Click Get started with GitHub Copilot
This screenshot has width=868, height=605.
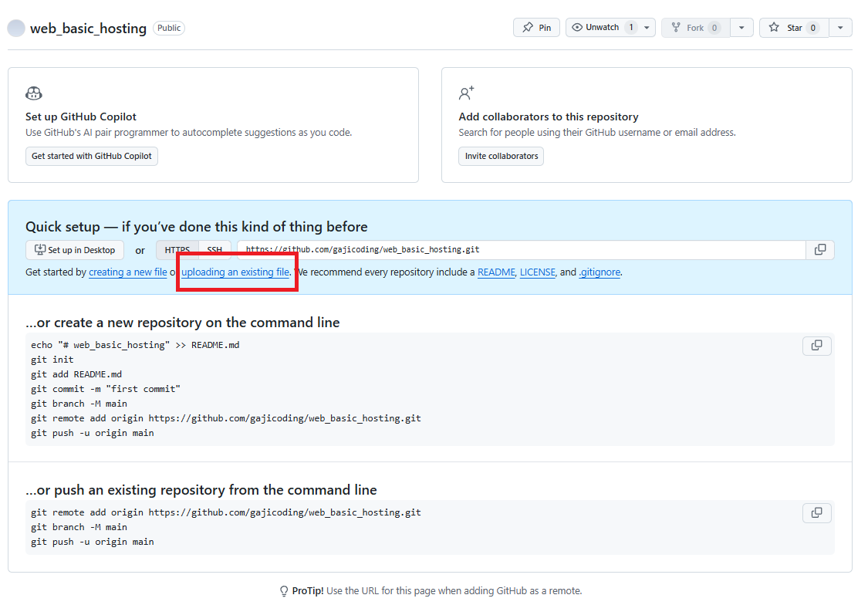[x=91, y=156]
